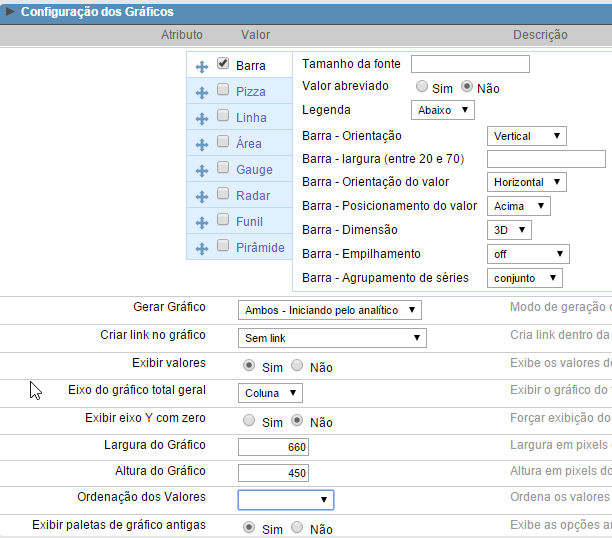Click the move icon next to Pirâmide
612x538 pixels.
tap(202, 248)
